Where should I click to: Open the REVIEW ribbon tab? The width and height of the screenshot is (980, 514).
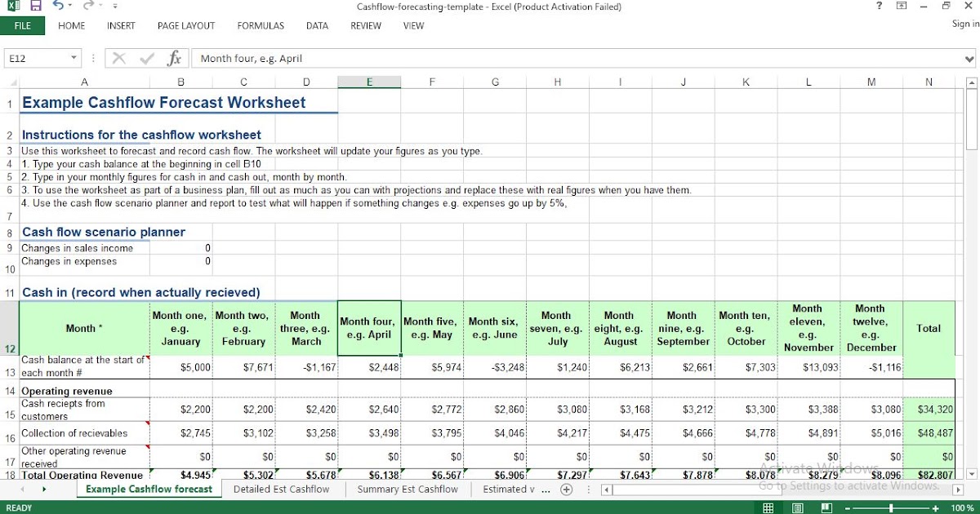coord(366,26)
